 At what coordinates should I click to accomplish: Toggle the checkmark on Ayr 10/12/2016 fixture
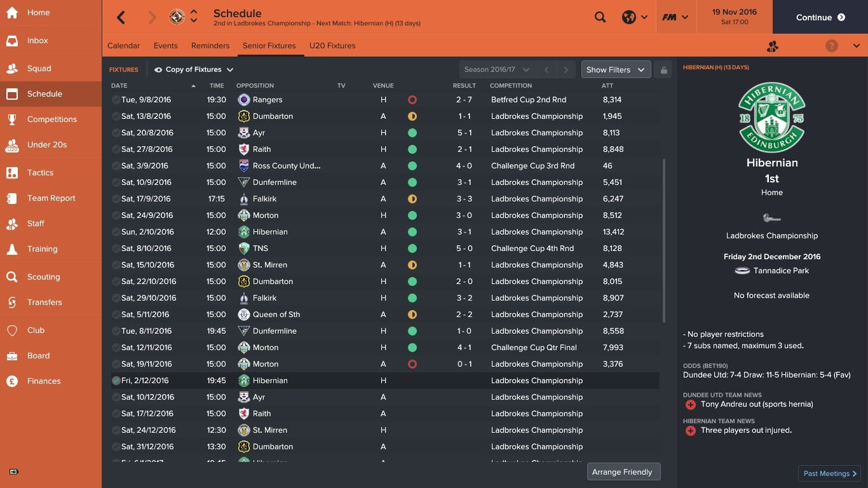pos(116,397)
